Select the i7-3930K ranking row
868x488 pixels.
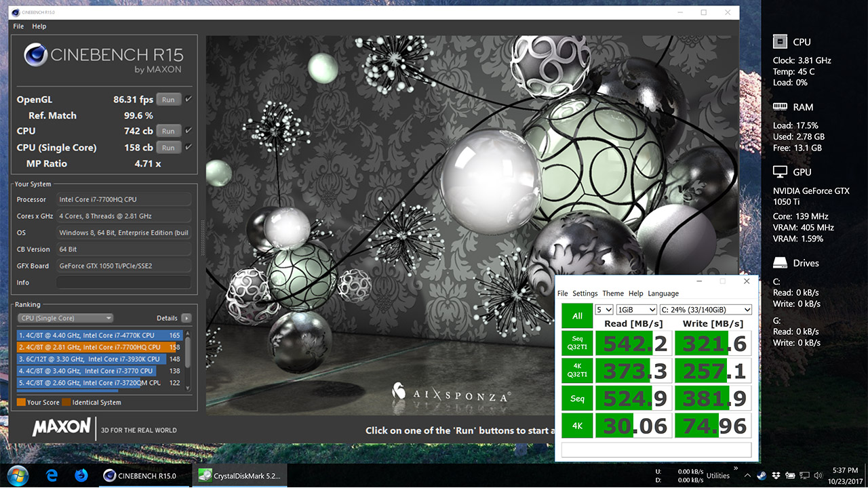pyautogui.click(x=100, y=359)
